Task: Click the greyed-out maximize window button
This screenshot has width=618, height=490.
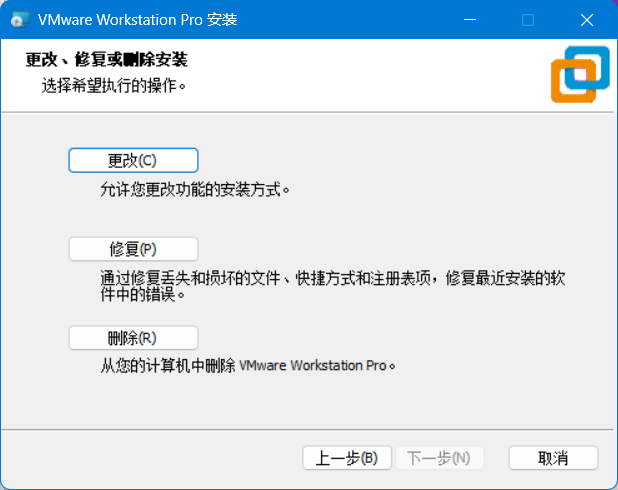Action: 528,20
